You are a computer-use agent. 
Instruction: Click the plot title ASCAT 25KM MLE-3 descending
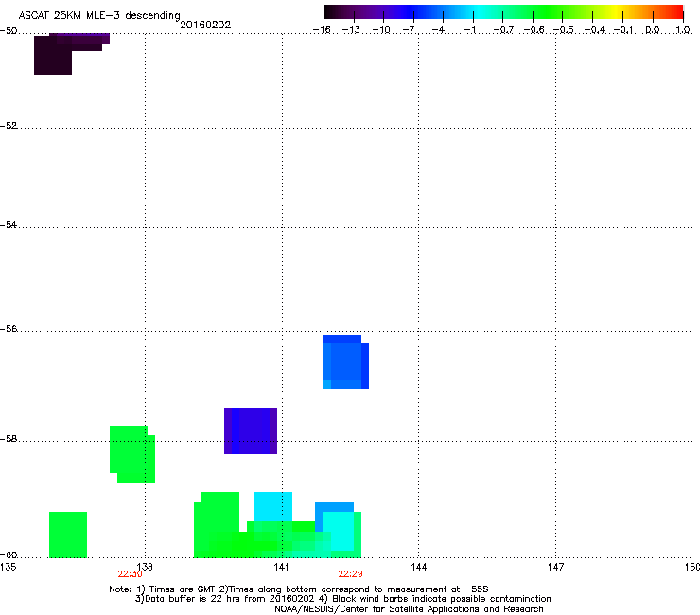pyautogui.click(x=99, y=15)
